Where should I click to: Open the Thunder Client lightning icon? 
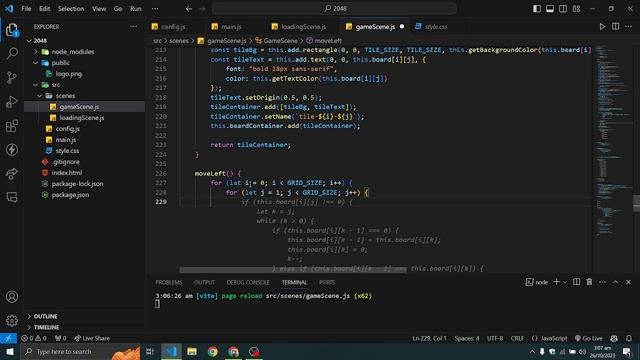pyautogui.click(x=12, y=150)
